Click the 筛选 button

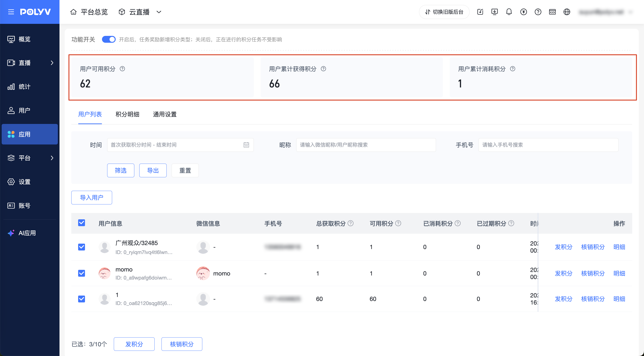tap(121, 170)
